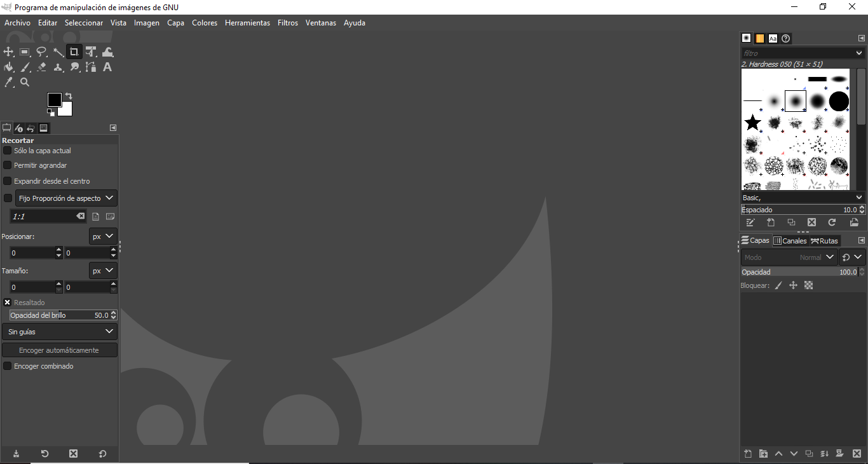Create a new brush icon
This screenshot has width=868, height=464.
[771, 222]
